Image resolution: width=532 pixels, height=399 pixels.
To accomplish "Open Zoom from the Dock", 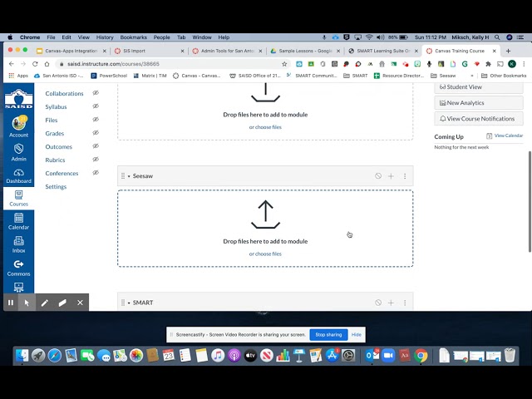I will tap(388, 356).
